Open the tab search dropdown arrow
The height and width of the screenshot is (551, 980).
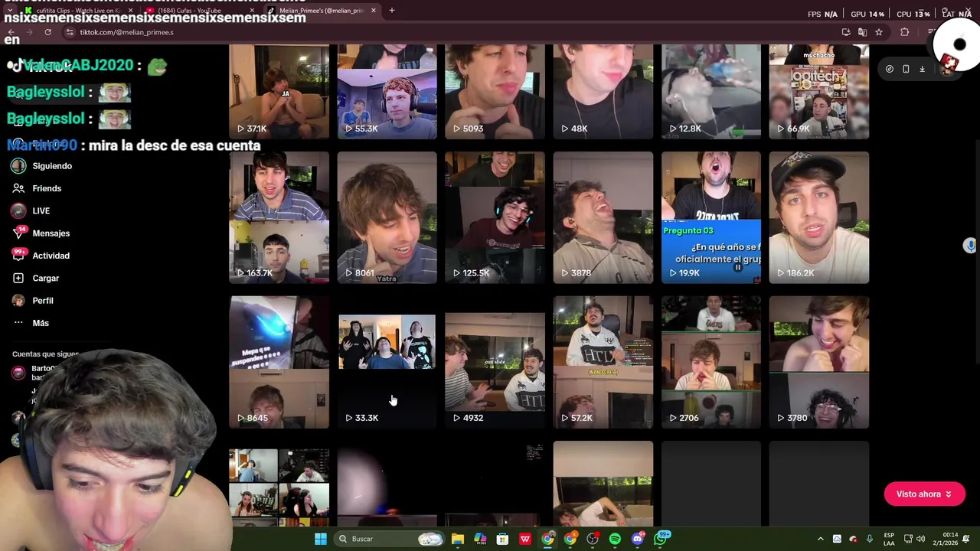pyautogui.click(x=9, y=11)
